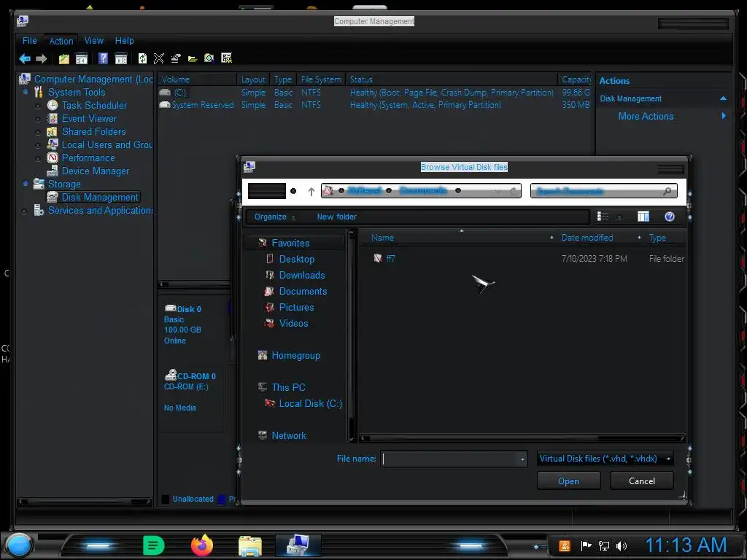The width and height of the screenshot is (747, 560).
Task: Click the Cancel button
Action: [x=642, y=481]
